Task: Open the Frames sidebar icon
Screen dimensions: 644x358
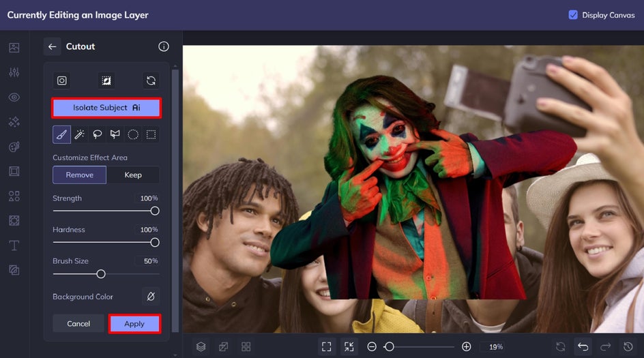Action: tap(14, 171)
